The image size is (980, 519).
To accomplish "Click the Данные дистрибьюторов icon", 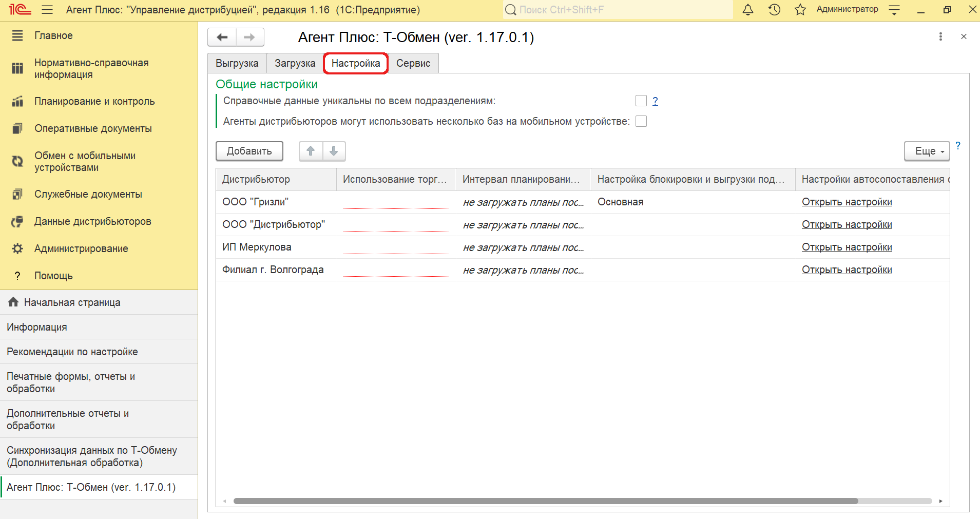I will coord(17,221).
